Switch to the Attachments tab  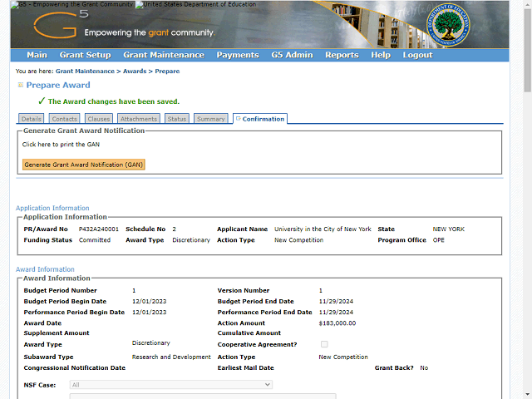(x=139, y=119)
